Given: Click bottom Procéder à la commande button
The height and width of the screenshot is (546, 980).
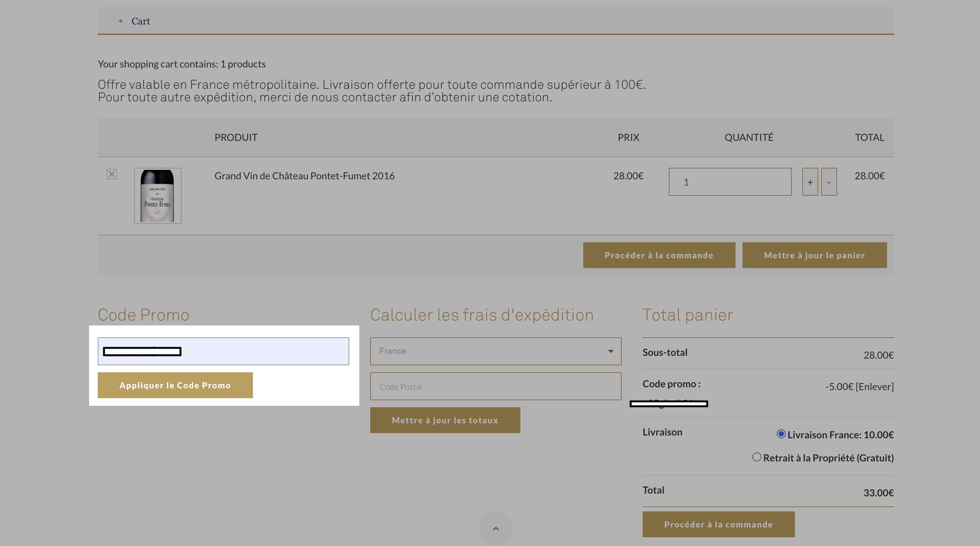Looking at the screenshot, I should click(x=719, y=524).
